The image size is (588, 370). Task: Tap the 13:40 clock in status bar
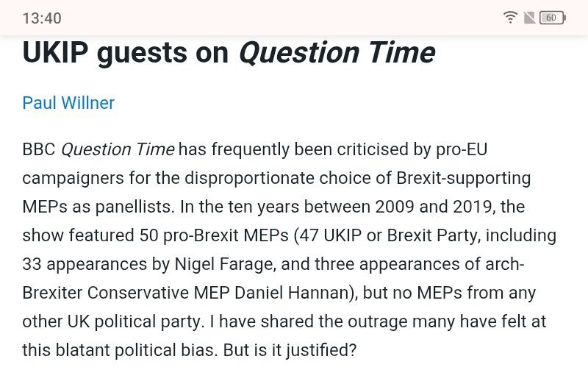(42, 18)
